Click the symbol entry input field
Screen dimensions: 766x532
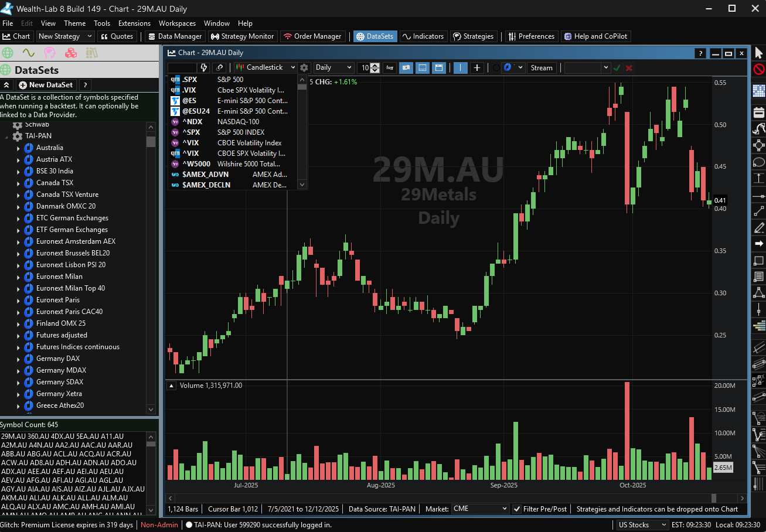tap(182, 68)
